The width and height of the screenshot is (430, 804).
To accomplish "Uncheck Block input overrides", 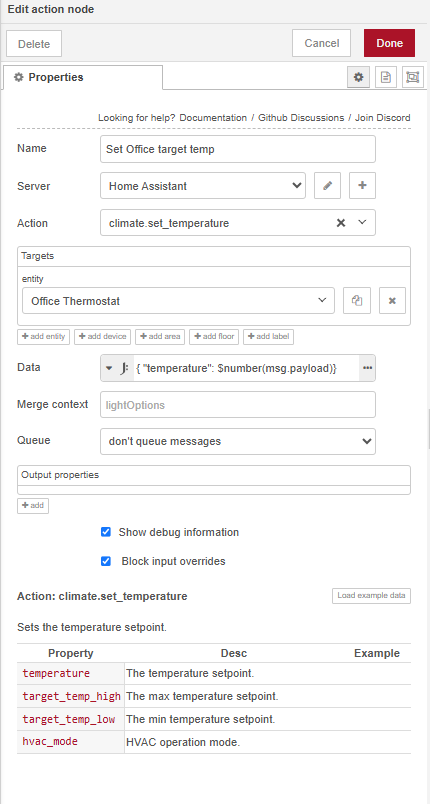I will click(x=106, y=561).
